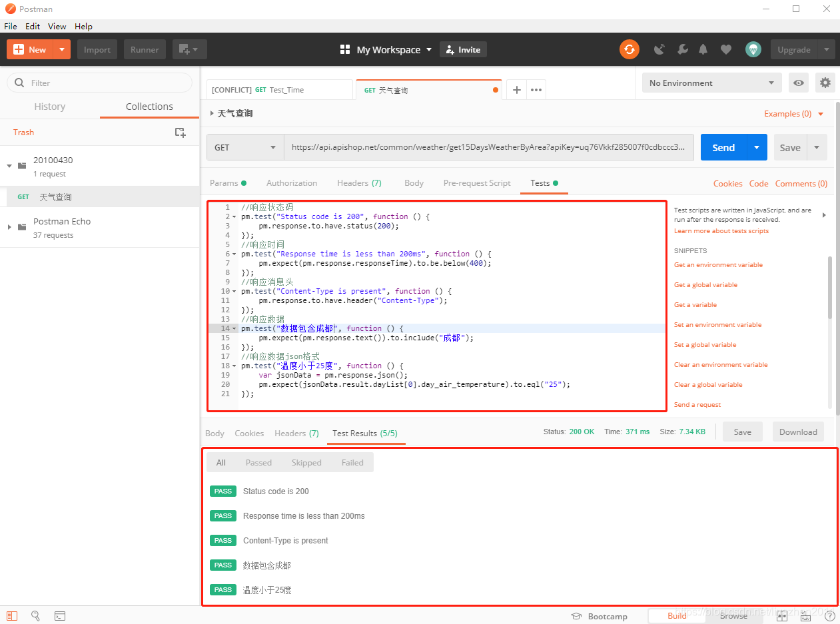Fold the code block at line 2
The image size is (840, 624).
234,216
